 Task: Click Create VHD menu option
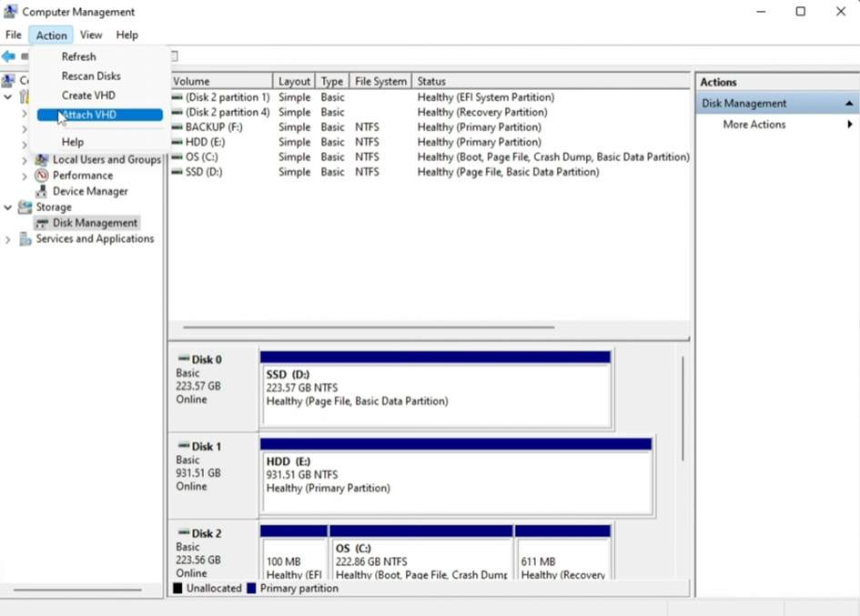click(88, 96)
